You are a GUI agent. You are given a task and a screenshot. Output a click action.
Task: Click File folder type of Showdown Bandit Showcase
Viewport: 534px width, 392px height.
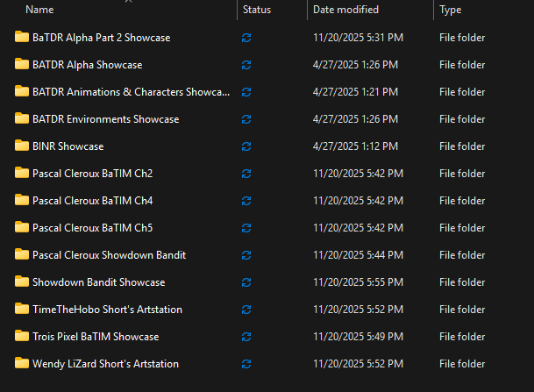tap(462, 282)
